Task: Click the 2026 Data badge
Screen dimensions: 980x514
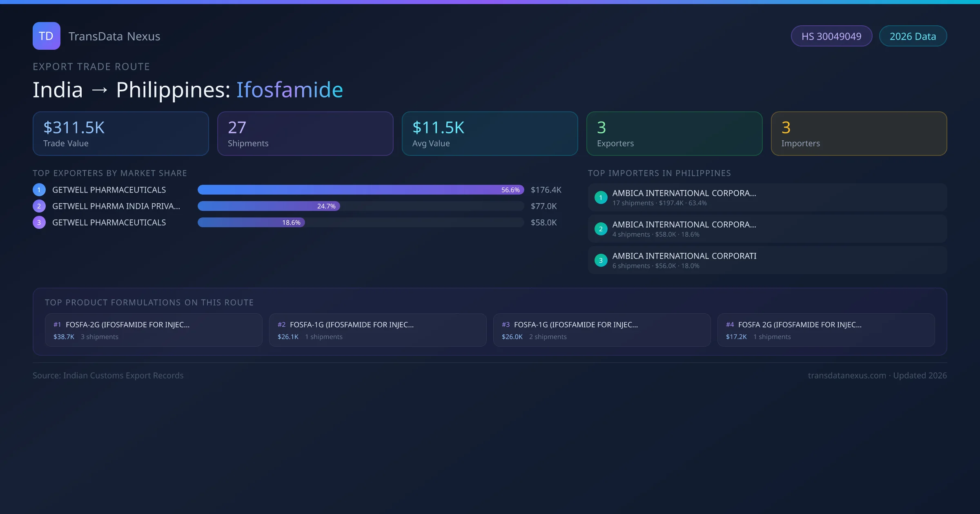Action: (913, 36)
